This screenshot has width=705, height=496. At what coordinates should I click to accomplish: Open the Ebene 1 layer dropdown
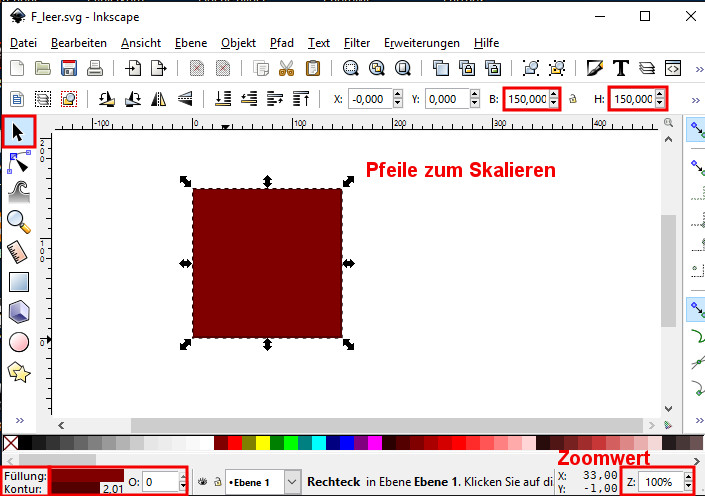pyautogui.click(x=292, y=482)
